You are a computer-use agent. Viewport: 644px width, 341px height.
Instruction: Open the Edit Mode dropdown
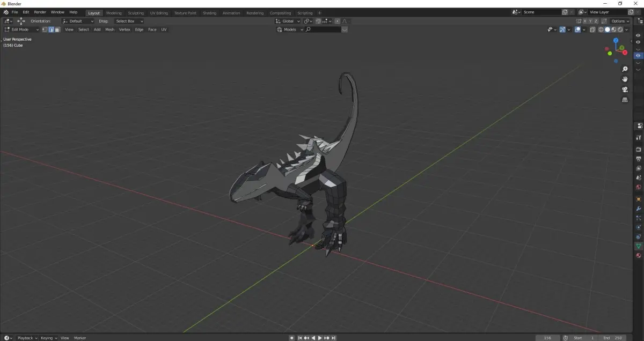tap(21, 29)
